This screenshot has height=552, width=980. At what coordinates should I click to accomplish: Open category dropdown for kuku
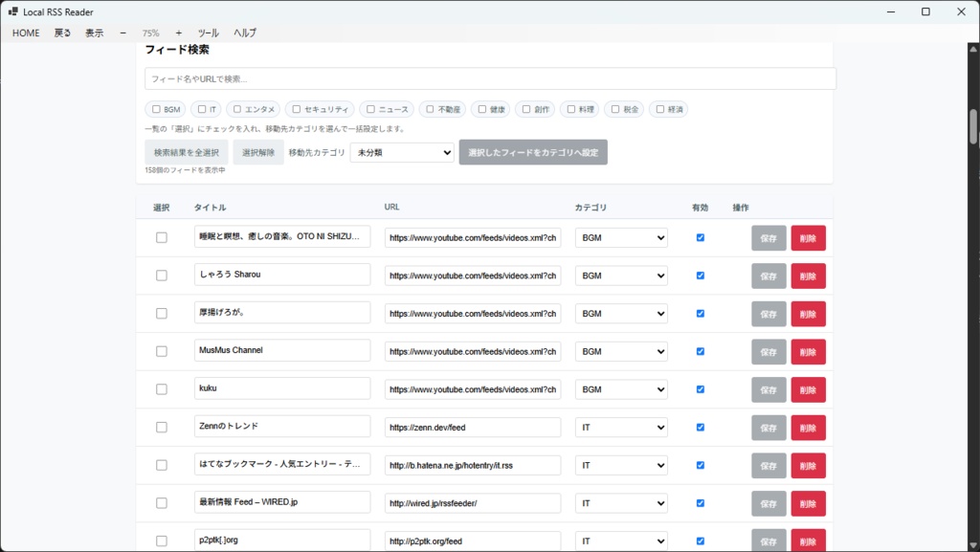click(x=621, y=389)
